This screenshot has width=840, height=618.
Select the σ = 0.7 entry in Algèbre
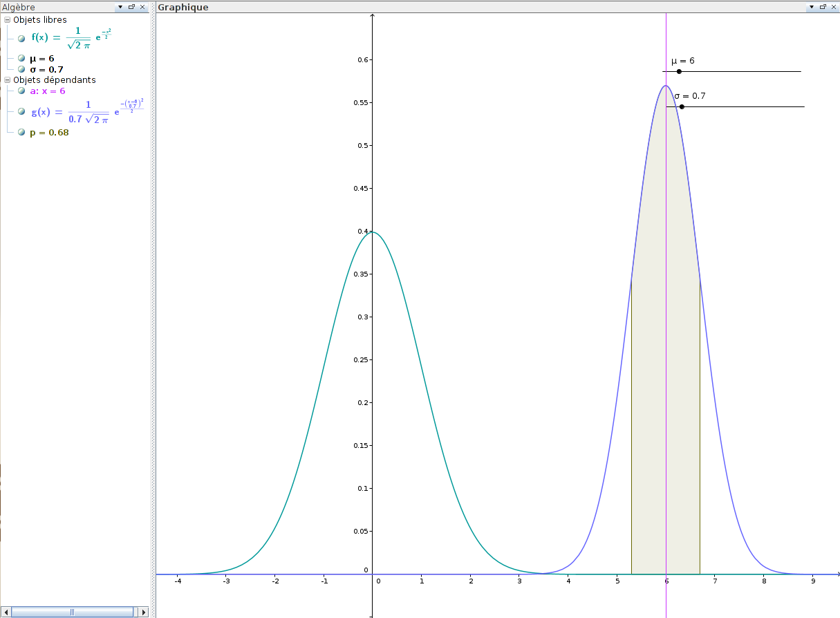tap(46, 69)
